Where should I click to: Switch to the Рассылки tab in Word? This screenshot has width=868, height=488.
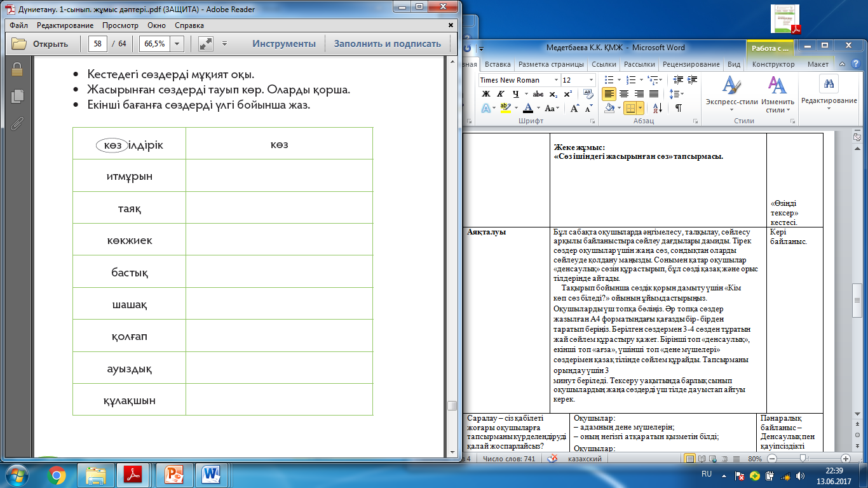(x=639, y=64)
